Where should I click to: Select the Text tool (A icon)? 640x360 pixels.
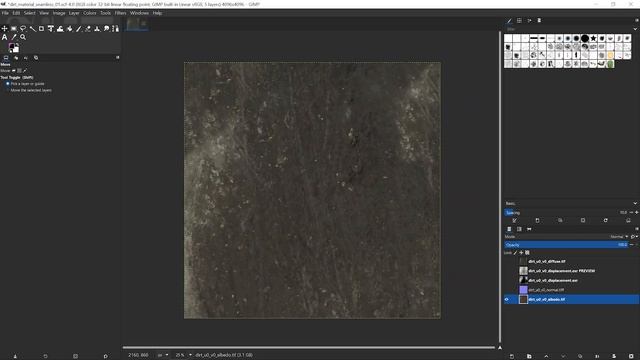tap(4, 37)
